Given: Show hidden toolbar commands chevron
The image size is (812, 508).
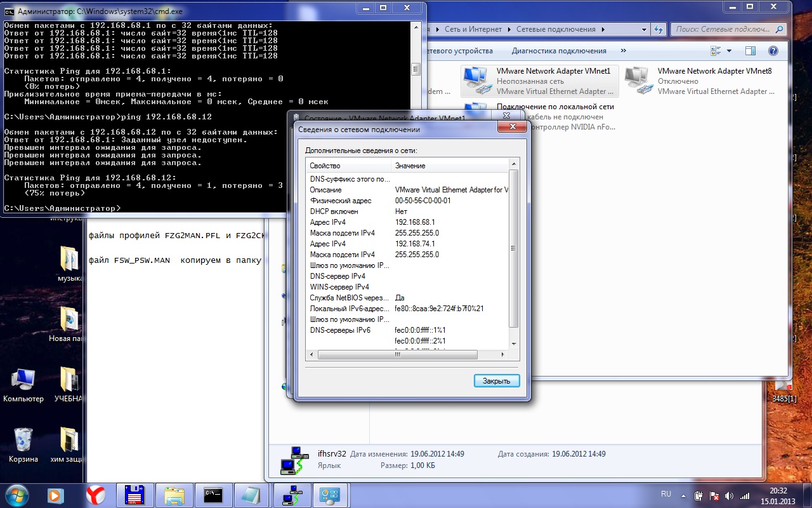Looking at the screenshot, I should 623,51.
